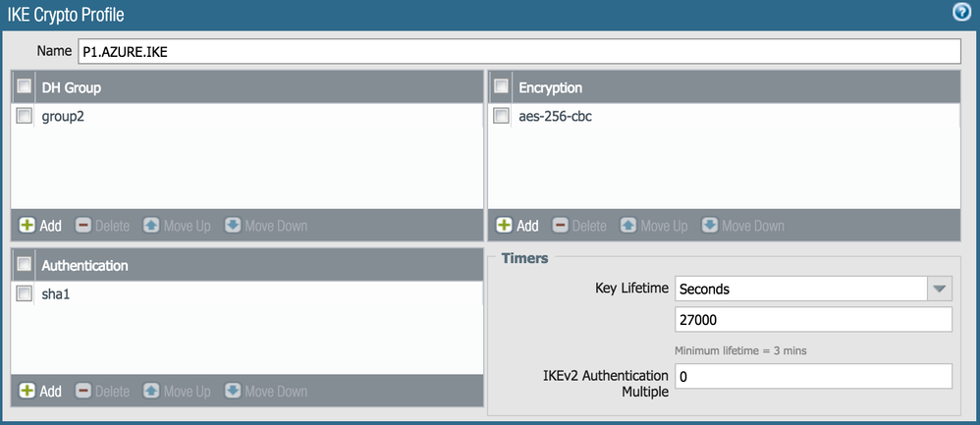
Task: Select all DH Group entries via header checkbox
Action: tap(25, 87)
